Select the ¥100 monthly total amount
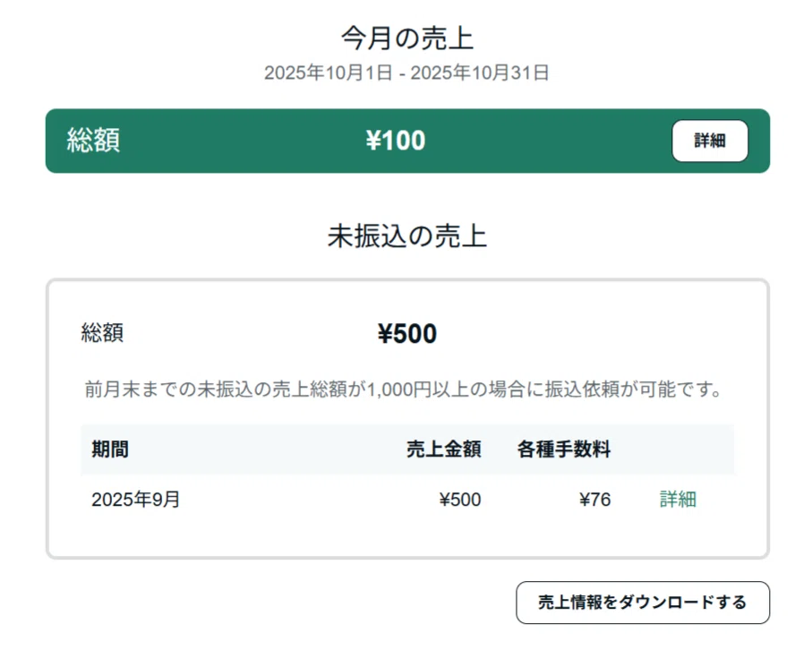812x650 pixels. 396,141
